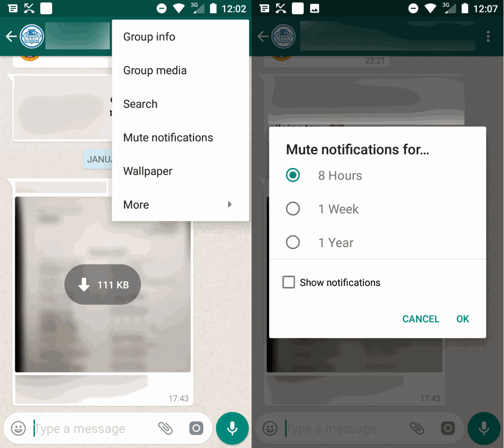The height and width of the screenshot is (448, 504).
Task: Tap image notification icon in right status bar
Action: tap(315, 9)
